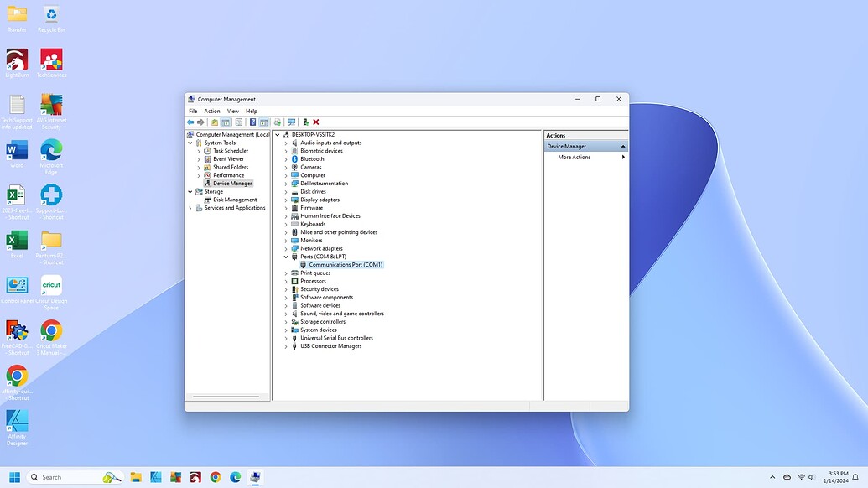Image resolution: width=868 pixels, height=488 pixels.
Task: Expand the Ports (COM & LPT) category
Action: pyautogui.click(x=288, y=257)
